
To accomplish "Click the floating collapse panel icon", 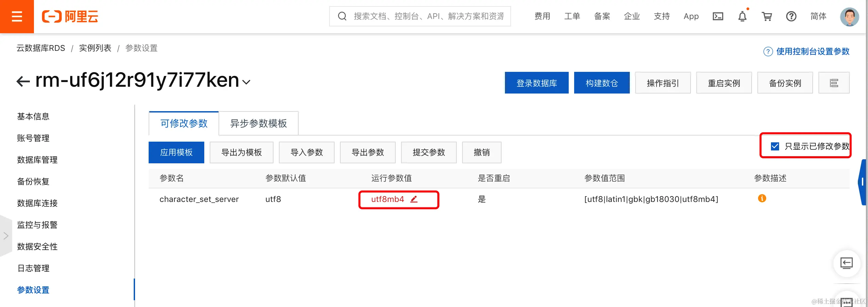I will [847, 263].
